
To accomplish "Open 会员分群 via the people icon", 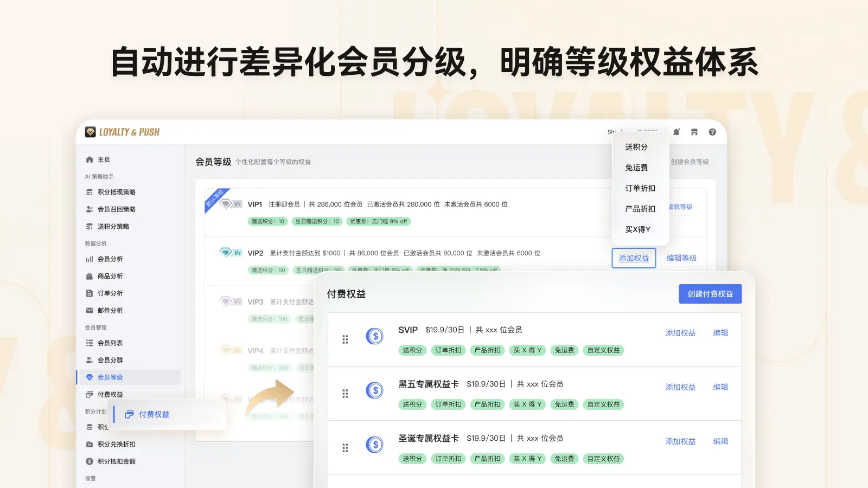I will (110, 359).
